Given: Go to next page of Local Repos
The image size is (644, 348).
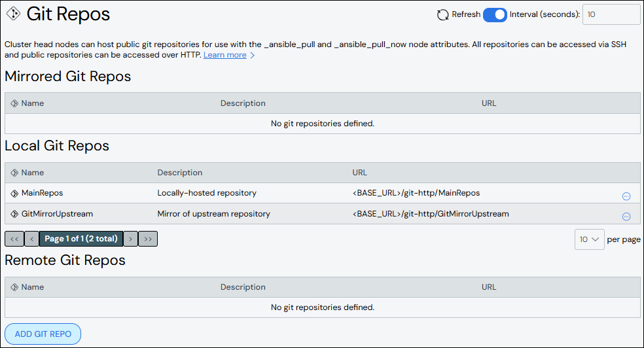Looking at the screenshot, I should click(x=131, y=239).
